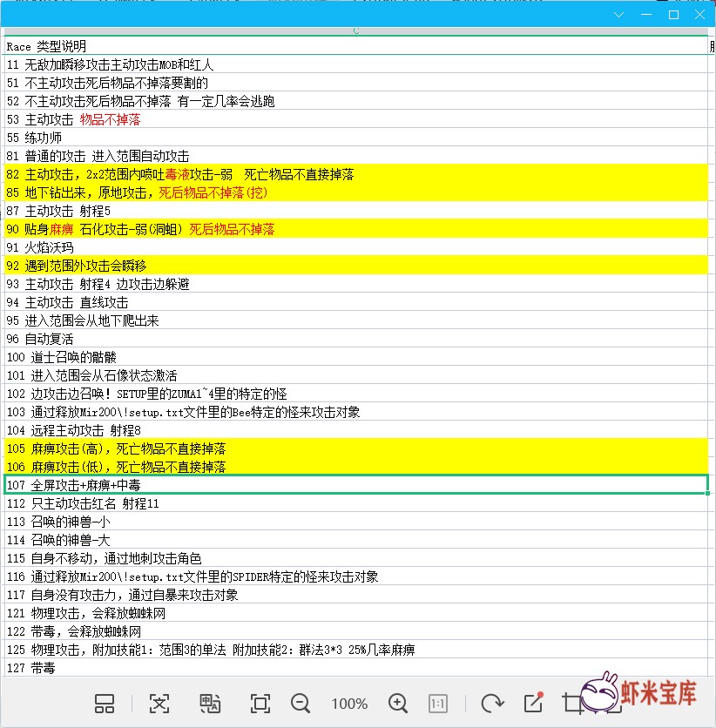Select highlighted row '85 地下钻出来，原地攻击'
Viewport: 716px width, 728px height.
point(355,192)
